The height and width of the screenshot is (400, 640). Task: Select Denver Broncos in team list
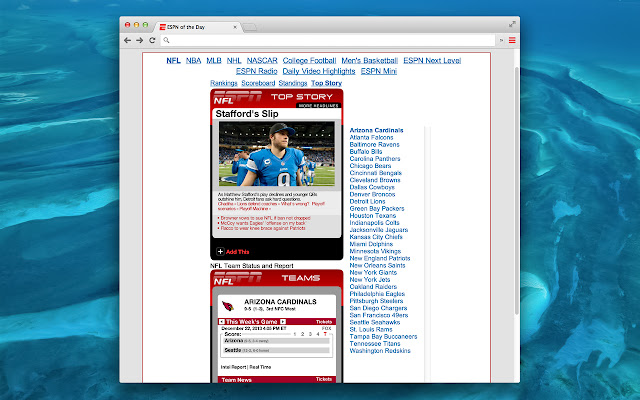(372, 194)
